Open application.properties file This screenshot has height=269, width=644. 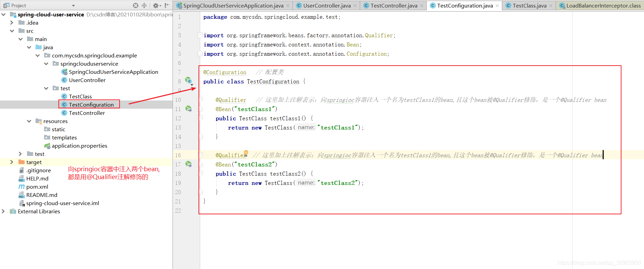point(79,146)
